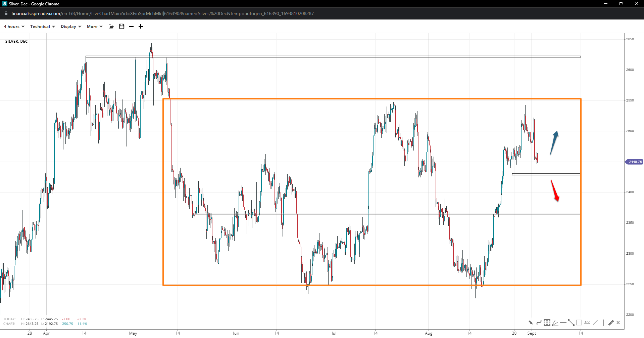Zoom in using the plus icon
The height and width of the screenshot is (338, 644).
141,27
